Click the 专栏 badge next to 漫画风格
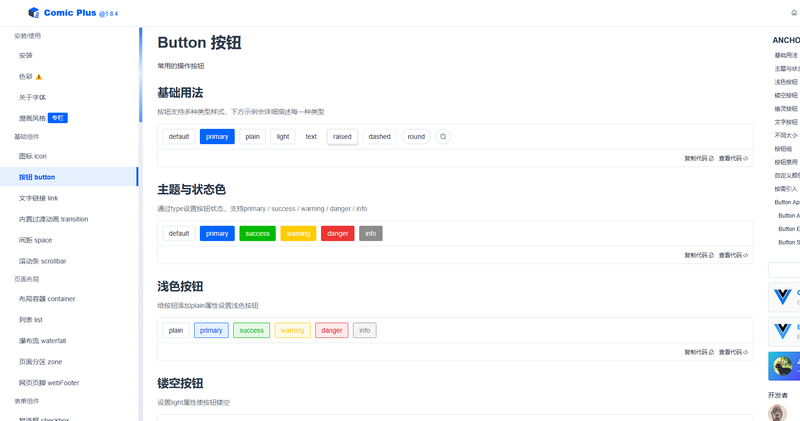Screen dimensions: 800x421 tap(58, 118)
